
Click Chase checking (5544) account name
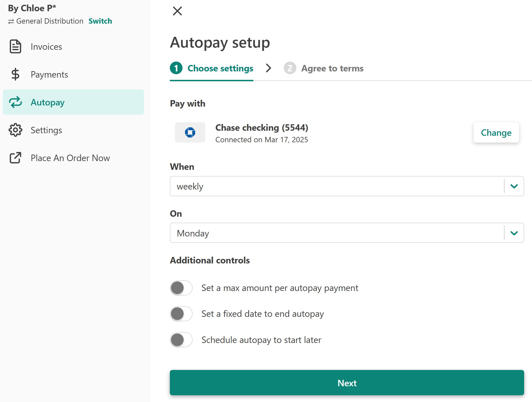[262, 128]
